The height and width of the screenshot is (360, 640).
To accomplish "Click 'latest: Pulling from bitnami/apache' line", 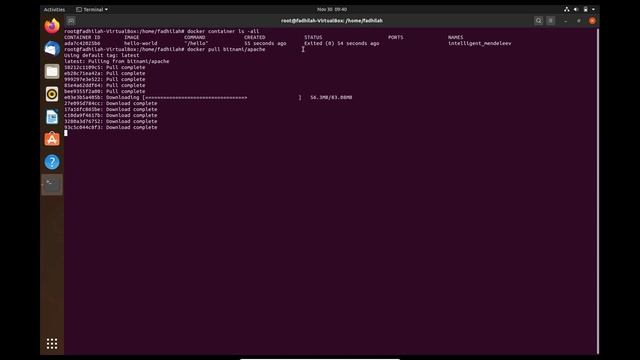I will [117, 61].
